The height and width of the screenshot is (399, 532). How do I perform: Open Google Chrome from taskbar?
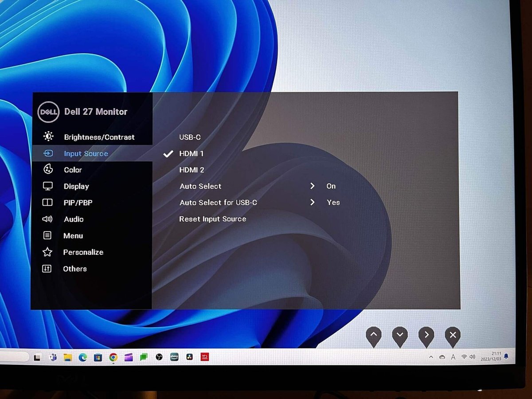pos(113,357)
